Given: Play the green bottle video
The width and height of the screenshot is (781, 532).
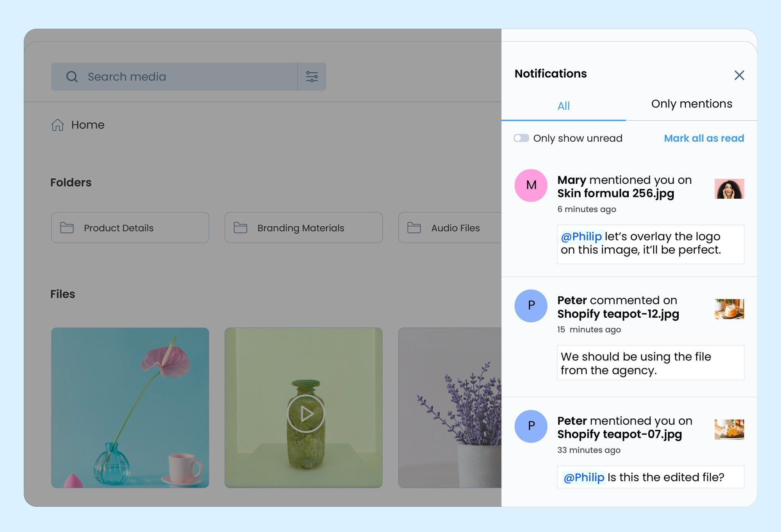Looking at the screenshot, I should [306, 414].
